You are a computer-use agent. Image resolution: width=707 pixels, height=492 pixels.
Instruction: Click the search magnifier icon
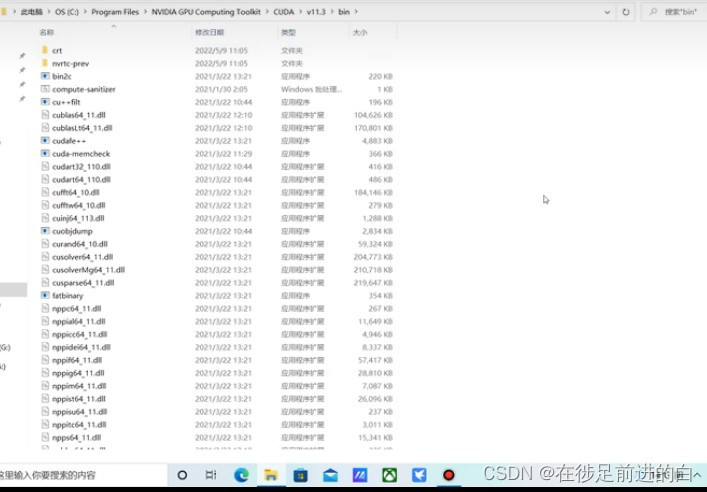point(653,12)
